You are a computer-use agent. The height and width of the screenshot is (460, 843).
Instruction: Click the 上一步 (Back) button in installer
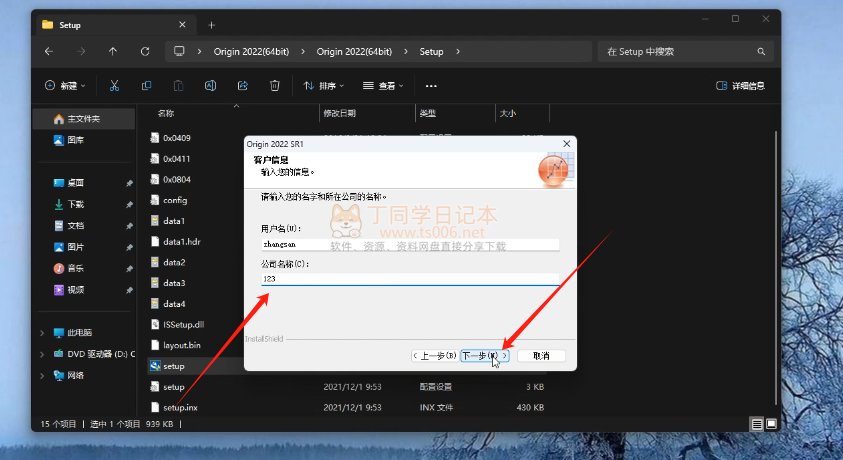(x=436, y=355)
